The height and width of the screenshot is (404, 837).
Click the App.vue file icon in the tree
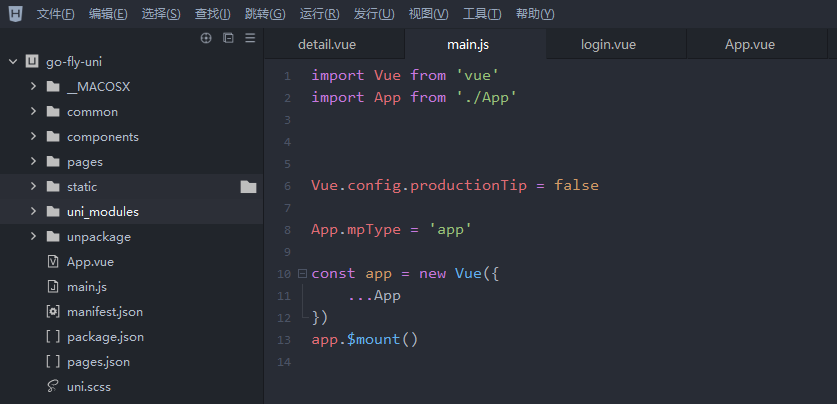53,262
